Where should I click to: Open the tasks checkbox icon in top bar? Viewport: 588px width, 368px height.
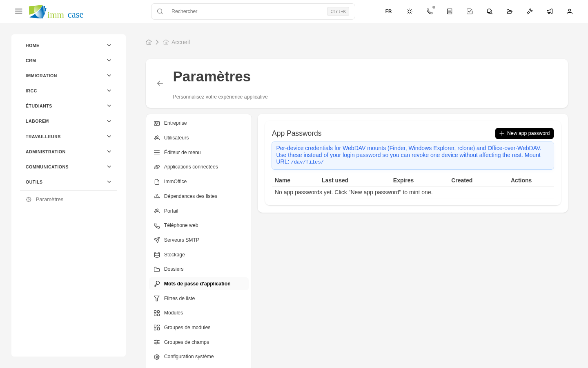click(x=470, y=11)
